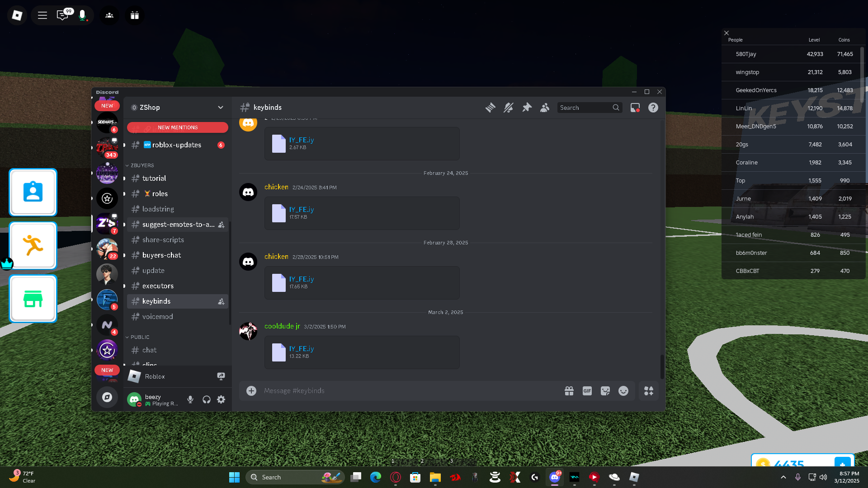Image resolution: width=868 pixels, height=488 pixels.
Task: Open Roblox chat with the 99 badge
Action: tap(62, 15)
